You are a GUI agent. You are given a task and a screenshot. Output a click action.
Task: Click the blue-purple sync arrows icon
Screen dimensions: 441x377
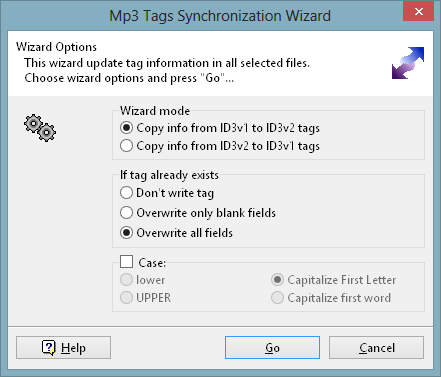click(408, 63)
